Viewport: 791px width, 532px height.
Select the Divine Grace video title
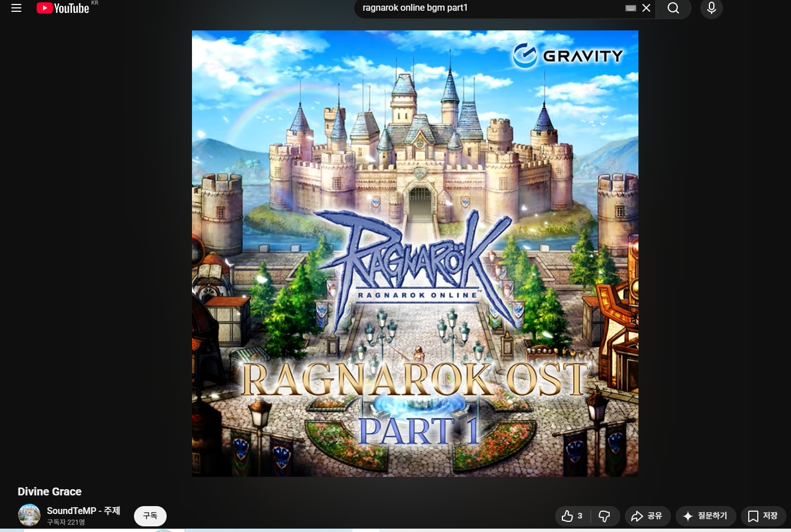50,491
